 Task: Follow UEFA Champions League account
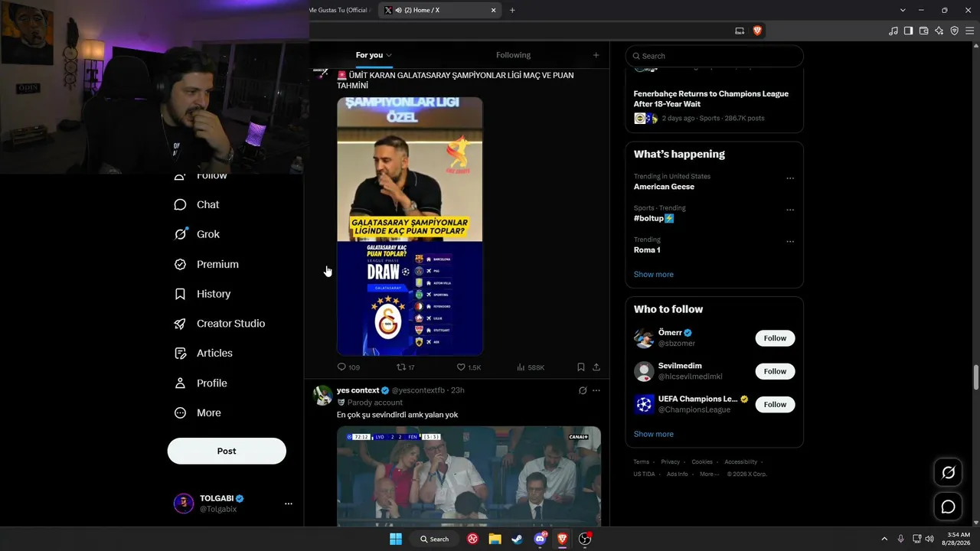tap(775, 404)
